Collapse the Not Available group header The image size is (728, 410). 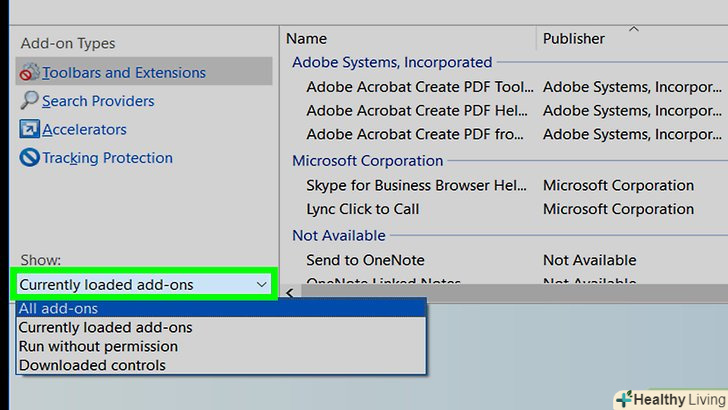(338, 236)
